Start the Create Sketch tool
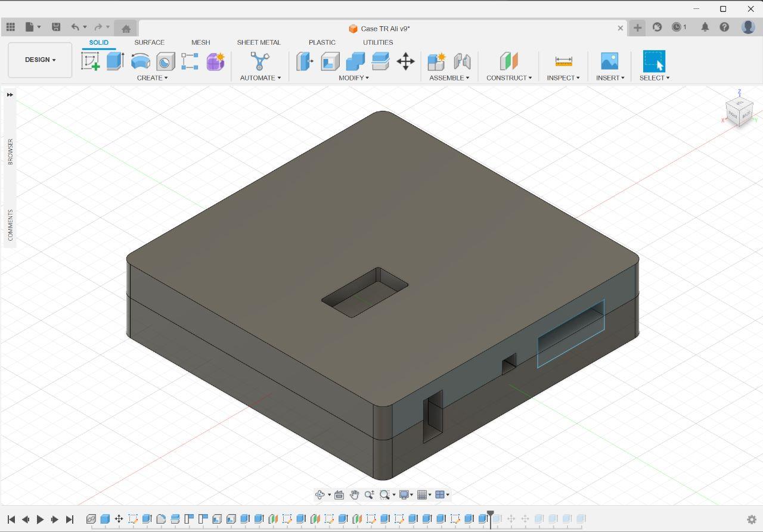Image resolution: width=763 pixels, height=532 pixels. (x=91, y=61)
